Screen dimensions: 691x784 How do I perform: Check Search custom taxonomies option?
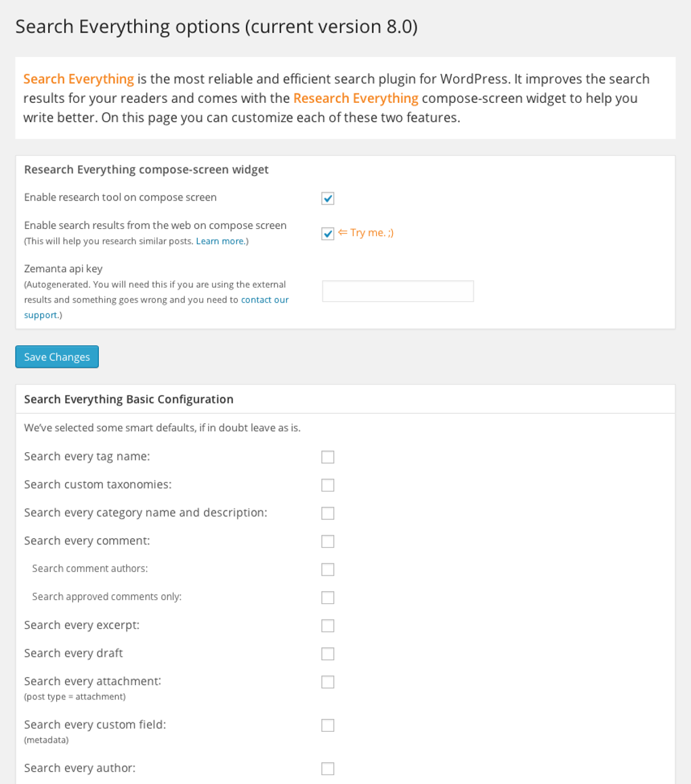pos(328,485)
